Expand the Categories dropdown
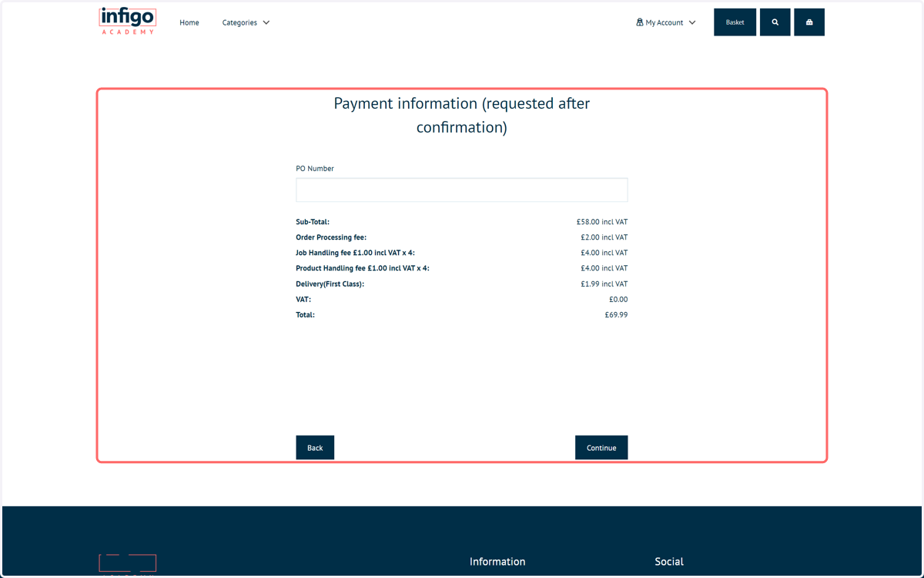Screen dimensions: 924x578 coord(246,22)
